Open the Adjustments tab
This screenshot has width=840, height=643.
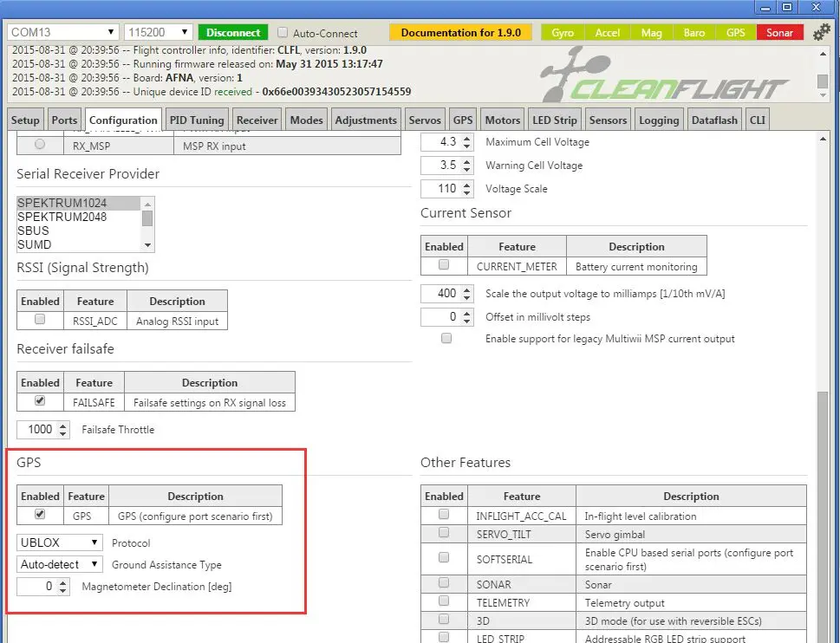[366, 120]
